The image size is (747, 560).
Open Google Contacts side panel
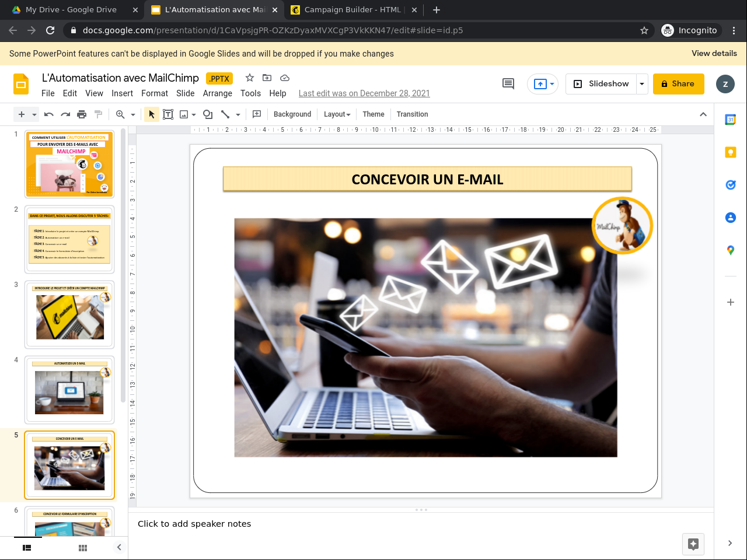click(x=731, y=218)
